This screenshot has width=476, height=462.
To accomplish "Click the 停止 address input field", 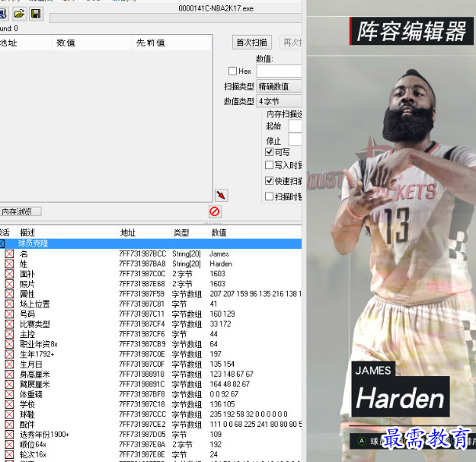I will click(295, 140).
